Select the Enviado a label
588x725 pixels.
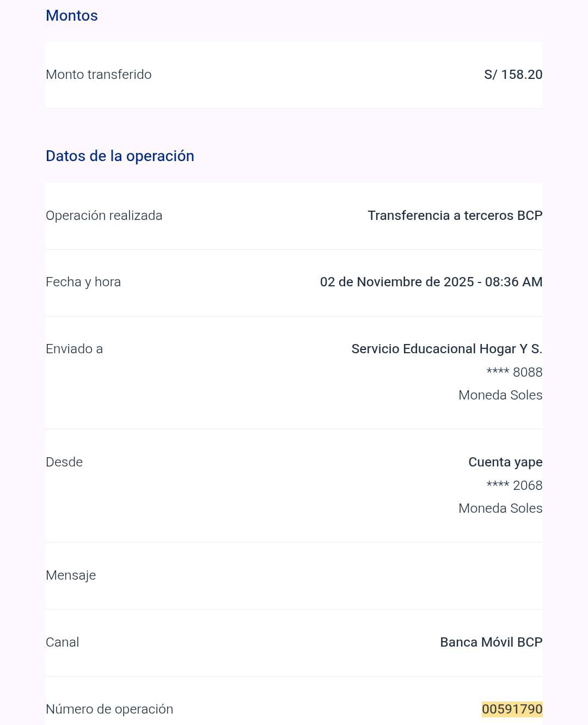tap(74, 349)
